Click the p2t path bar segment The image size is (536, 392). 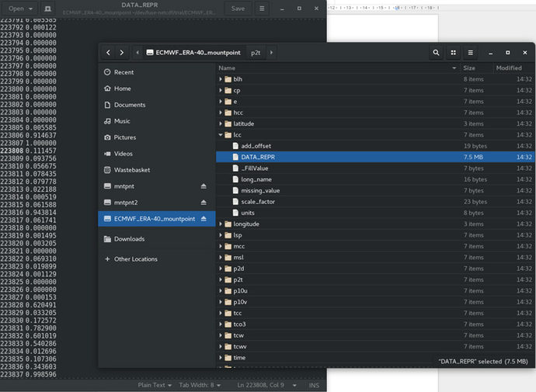[256, 53]
